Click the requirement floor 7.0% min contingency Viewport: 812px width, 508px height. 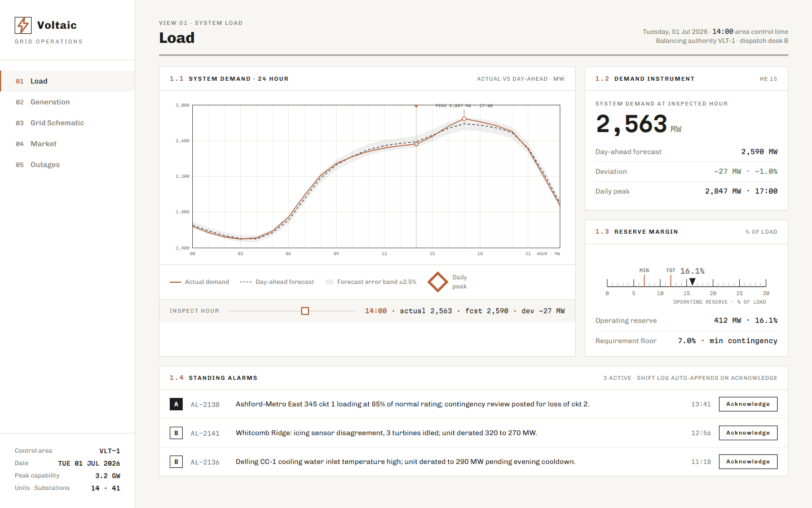(x=727, y=341)
